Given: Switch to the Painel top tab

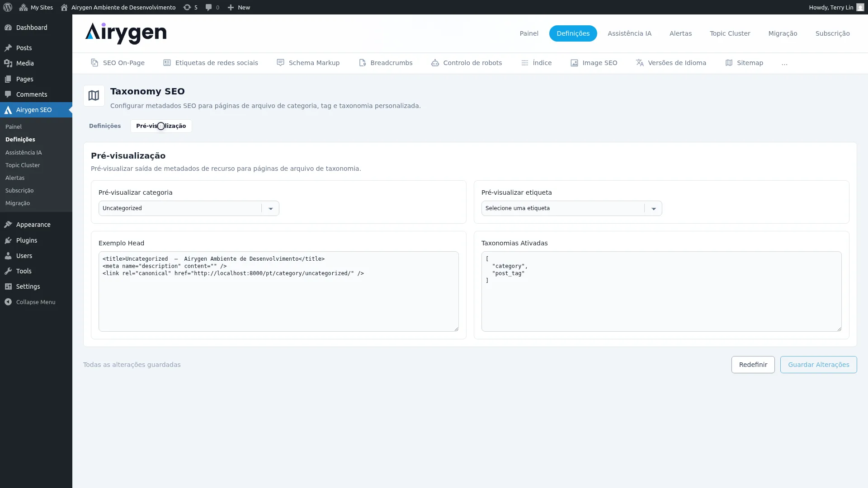Looking at the screenshot, I should coord(529,33).
